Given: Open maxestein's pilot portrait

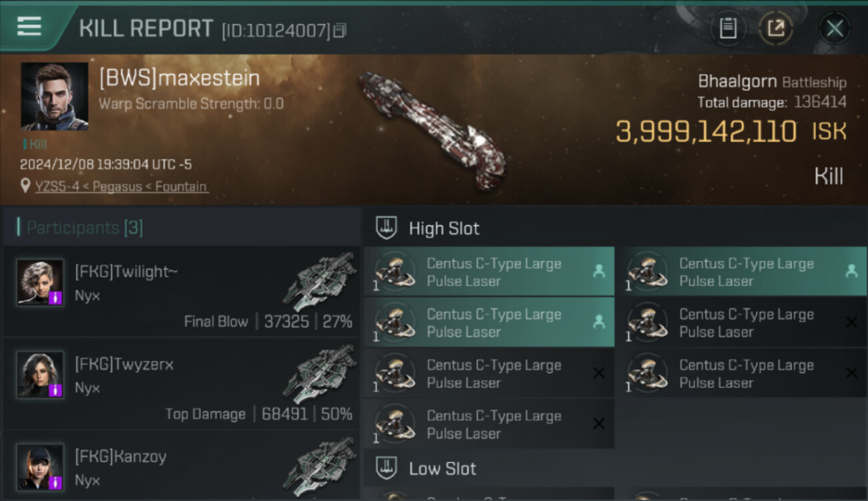Looking at the screenshot, I should tap(54, 96).
